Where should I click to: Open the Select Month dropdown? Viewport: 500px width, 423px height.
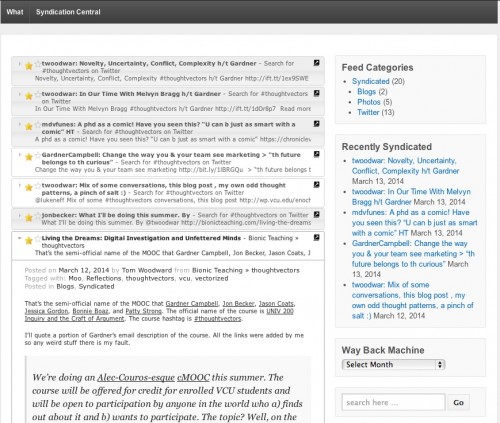[x=393, y=365]
